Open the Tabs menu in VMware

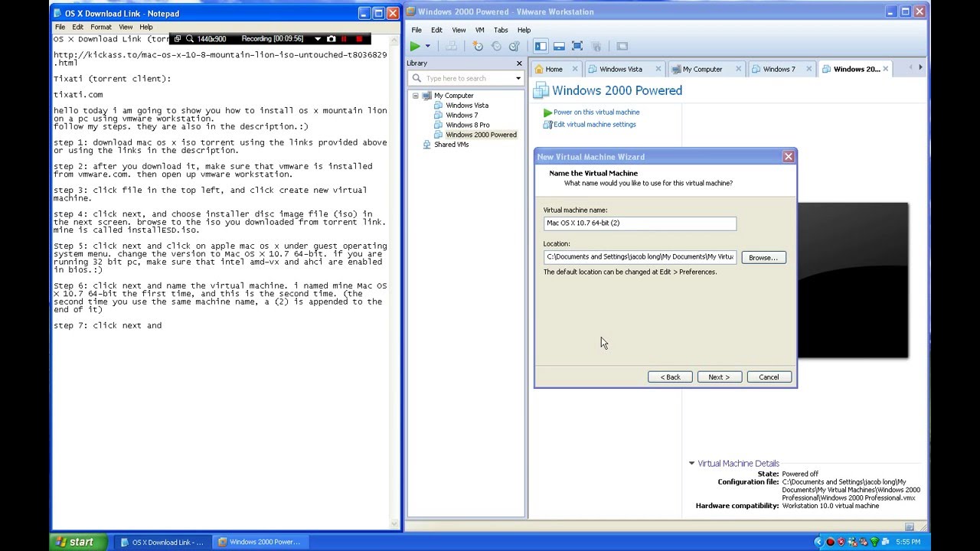click(x=501, y=30)
